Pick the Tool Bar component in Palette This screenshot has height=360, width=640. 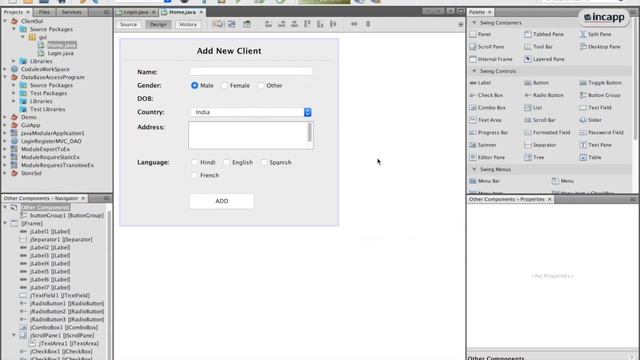point(538,47)
